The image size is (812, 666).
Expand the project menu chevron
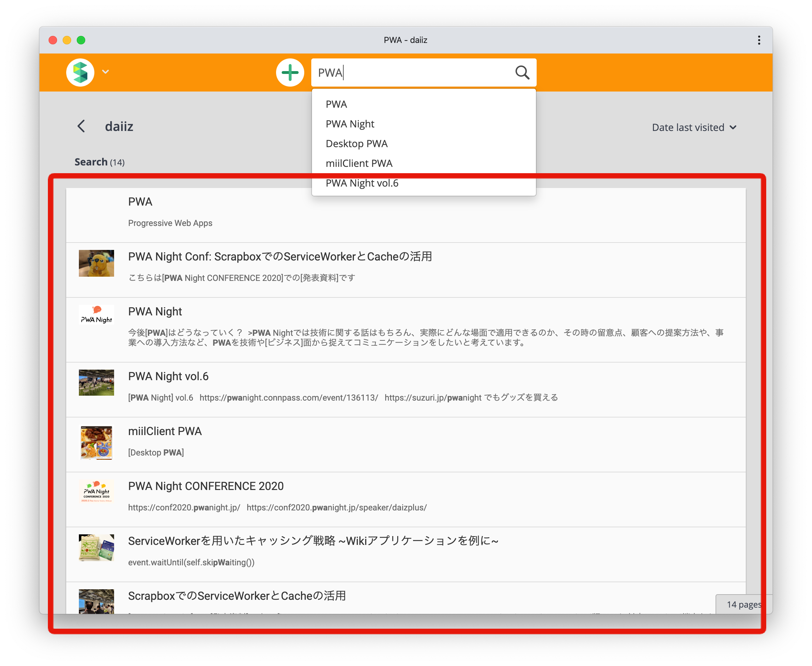click(106, 72)
